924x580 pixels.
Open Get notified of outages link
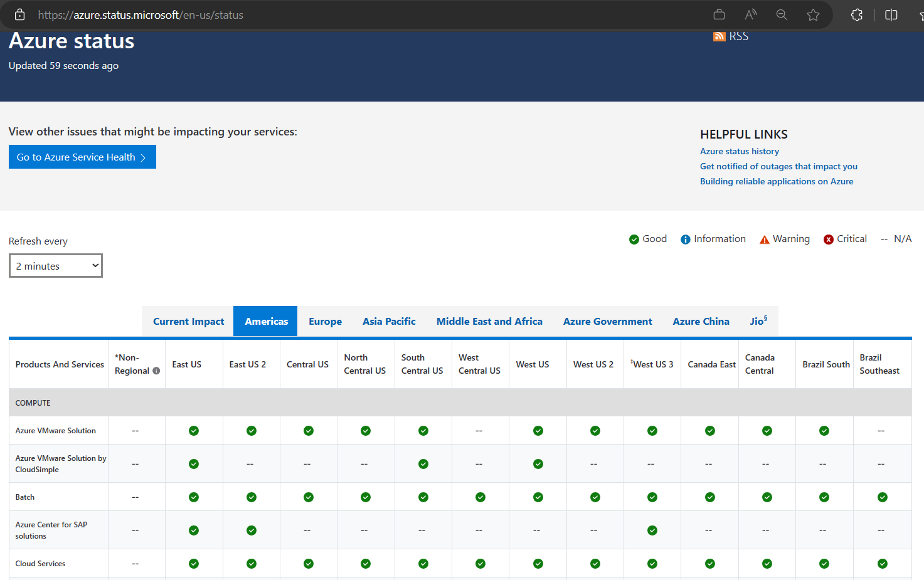coord(778,166)
